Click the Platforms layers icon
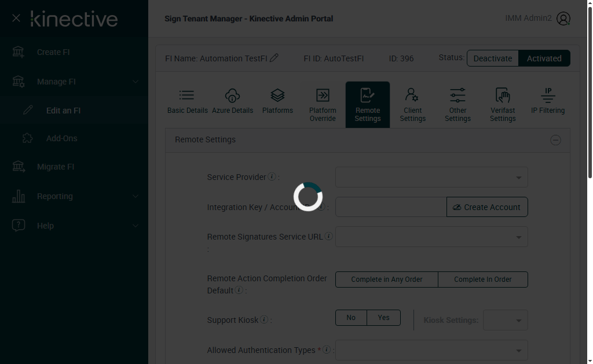Viewport: 593px width, 364px height. click(277, 95)
